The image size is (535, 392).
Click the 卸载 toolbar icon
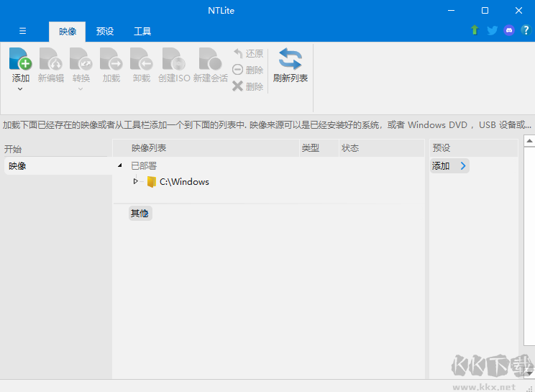pos(141,59)
